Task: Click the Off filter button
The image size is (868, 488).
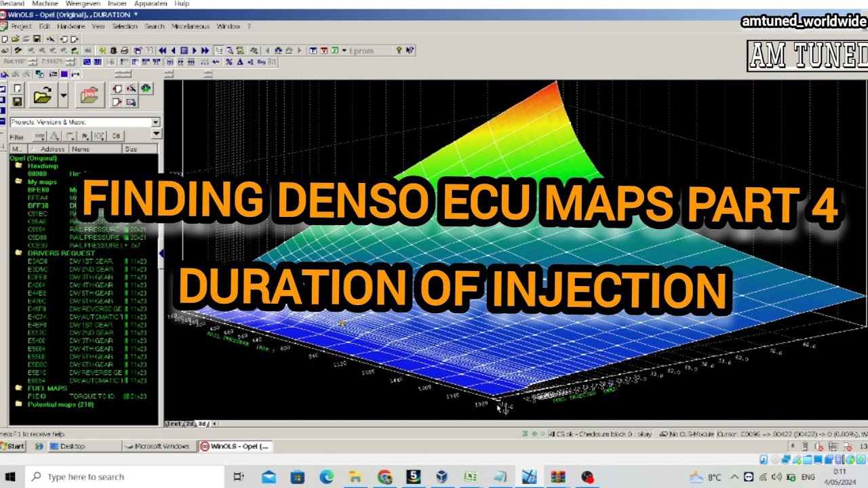Action: pyautogui.click(x=115, y=136)
